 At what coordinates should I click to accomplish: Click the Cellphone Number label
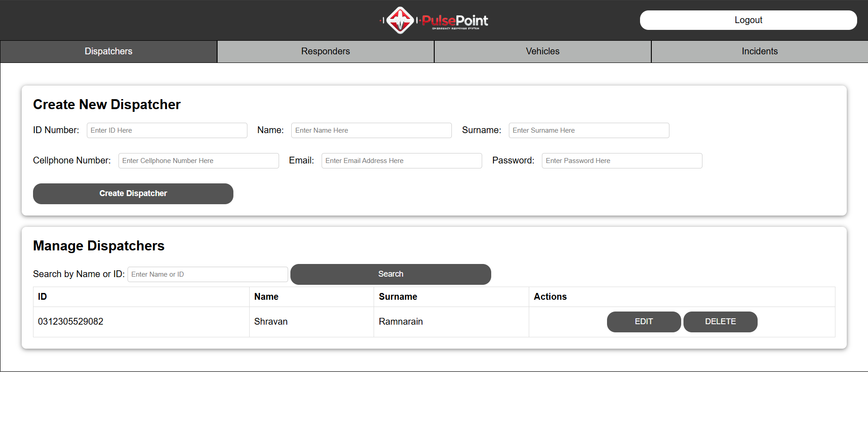point(72,161)
